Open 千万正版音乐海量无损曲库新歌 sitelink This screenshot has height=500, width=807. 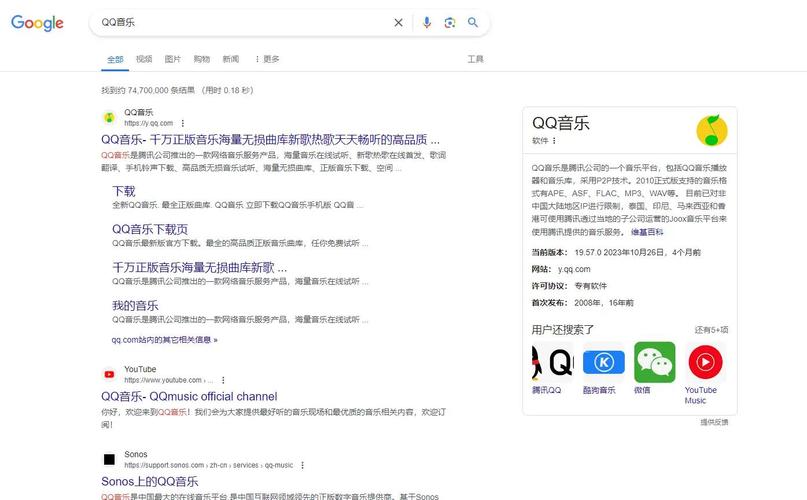coord(199,267)
